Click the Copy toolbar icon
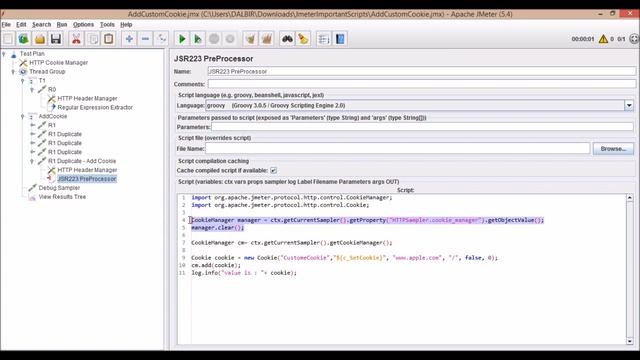The image size is (640, 360). pyautogui.click(x=93, y=39)
